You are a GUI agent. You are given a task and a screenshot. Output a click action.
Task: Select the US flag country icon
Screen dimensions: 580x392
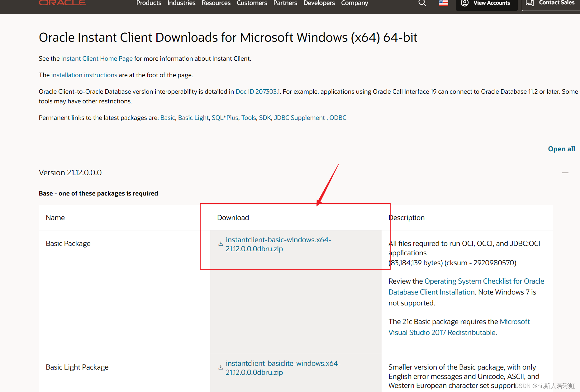(x=444, y=3)
